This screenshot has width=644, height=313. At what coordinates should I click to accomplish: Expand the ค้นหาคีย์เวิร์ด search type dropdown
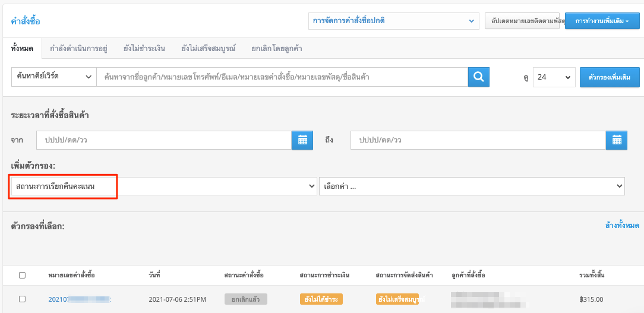pos(54,77)
